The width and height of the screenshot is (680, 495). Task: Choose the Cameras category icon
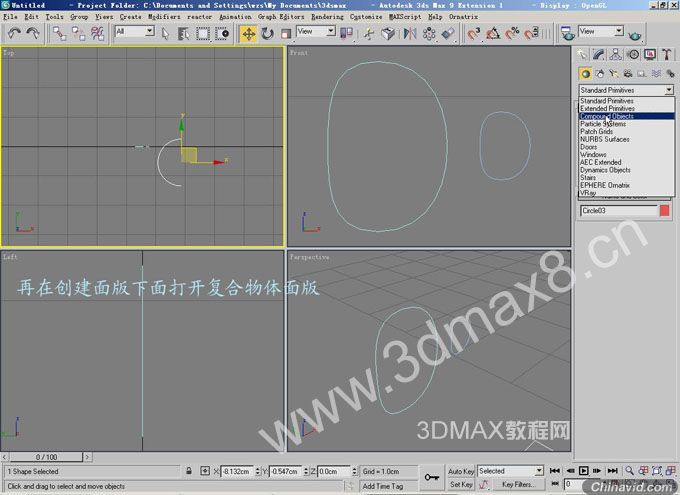627,74
